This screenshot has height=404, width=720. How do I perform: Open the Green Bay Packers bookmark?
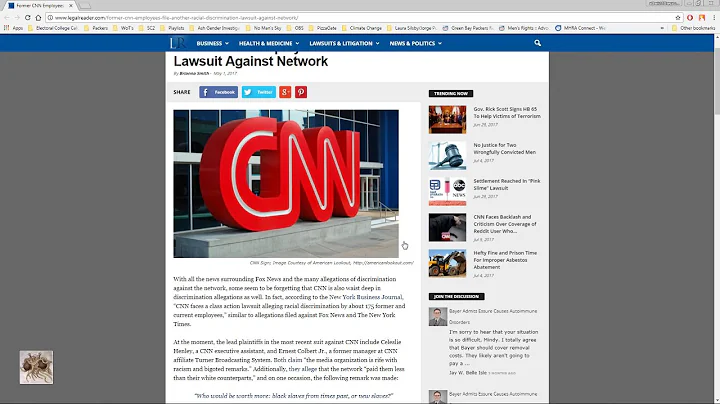(x=468, y=28)
